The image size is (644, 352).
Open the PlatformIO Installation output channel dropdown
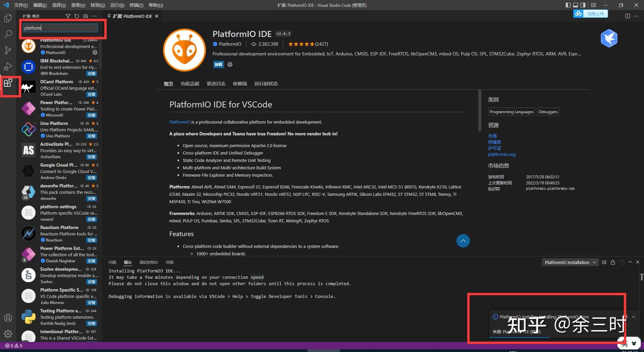[570, 262]
